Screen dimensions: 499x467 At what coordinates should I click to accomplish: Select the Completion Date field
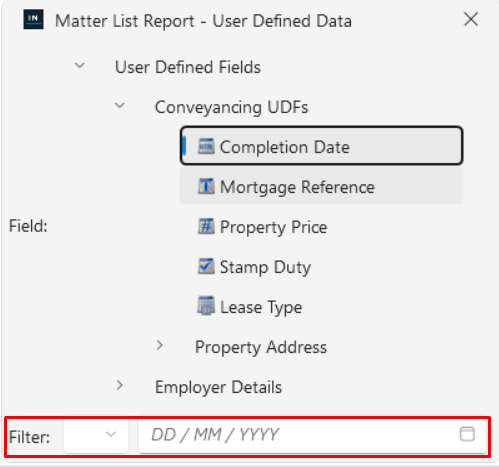tap(322, 146)
